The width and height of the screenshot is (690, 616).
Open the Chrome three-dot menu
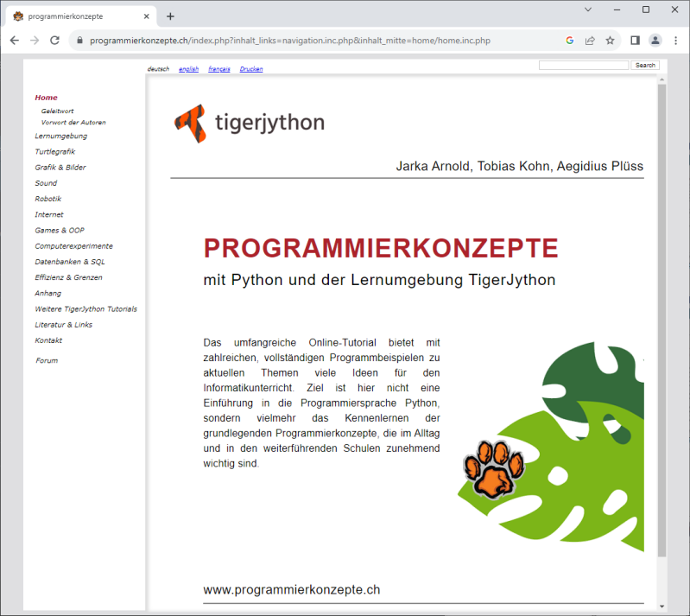675,41
